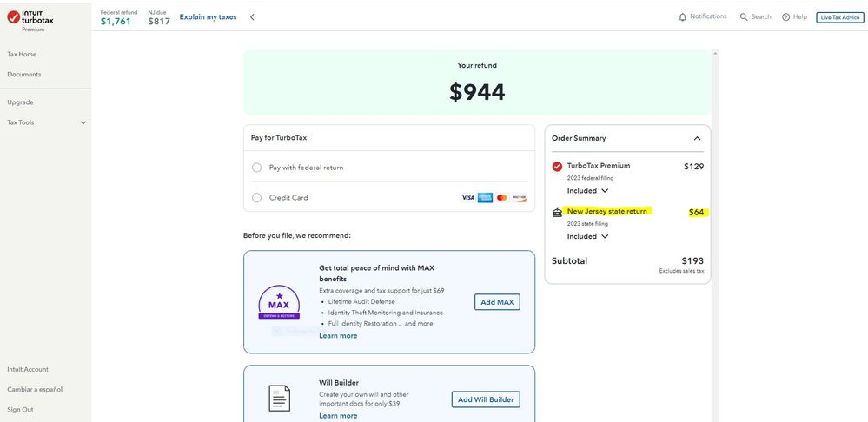Click the $129 TurboTax Premium price
This screenshot has height=422, width=868.
(693, 167)
